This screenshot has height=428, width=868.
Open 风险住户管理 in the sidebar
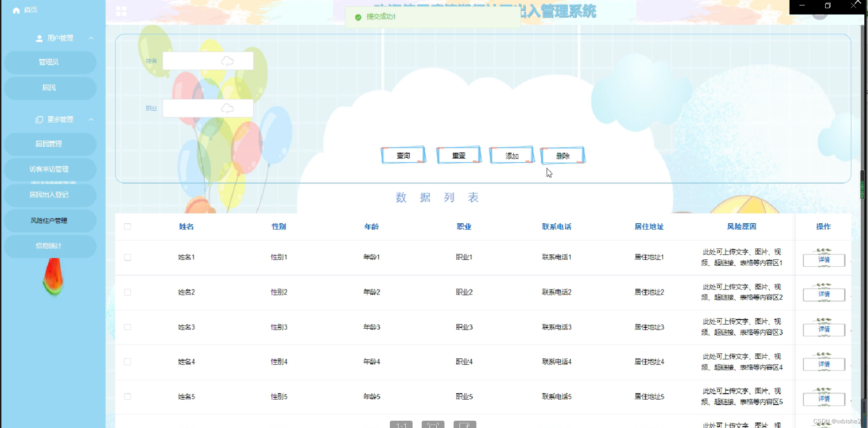pos(50,221)
